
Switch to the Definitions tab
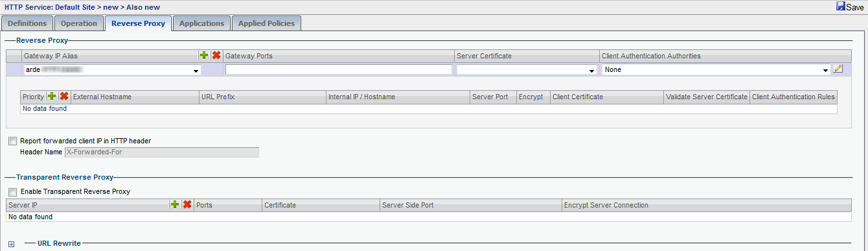click(27, 23)
